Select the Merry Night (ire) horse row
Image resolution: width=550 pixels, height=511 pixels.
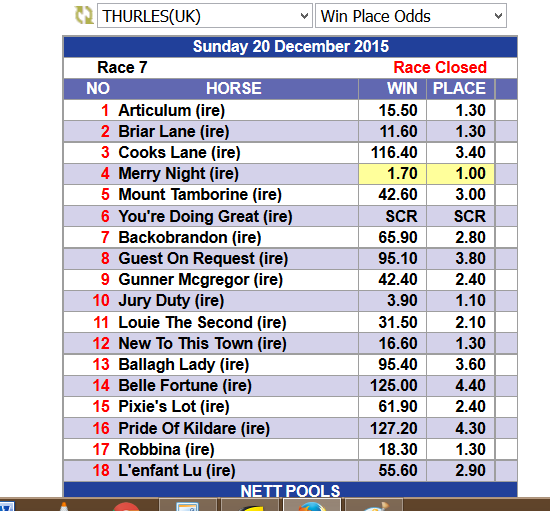(x=290, y=174)
